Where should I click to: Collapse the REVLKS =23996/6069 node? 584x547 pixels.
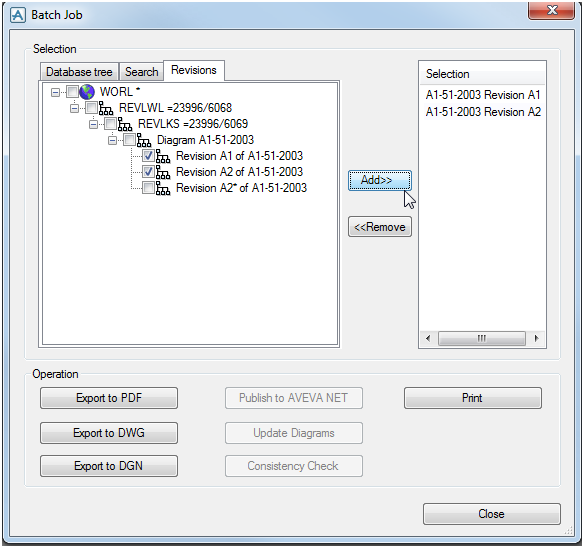[x=93, y=124]
